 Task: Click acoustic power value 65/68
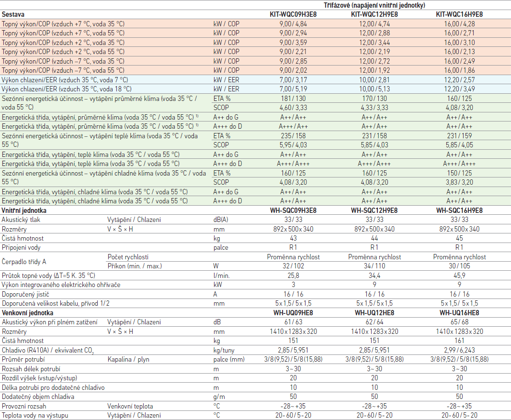click(x=459, y=322)
